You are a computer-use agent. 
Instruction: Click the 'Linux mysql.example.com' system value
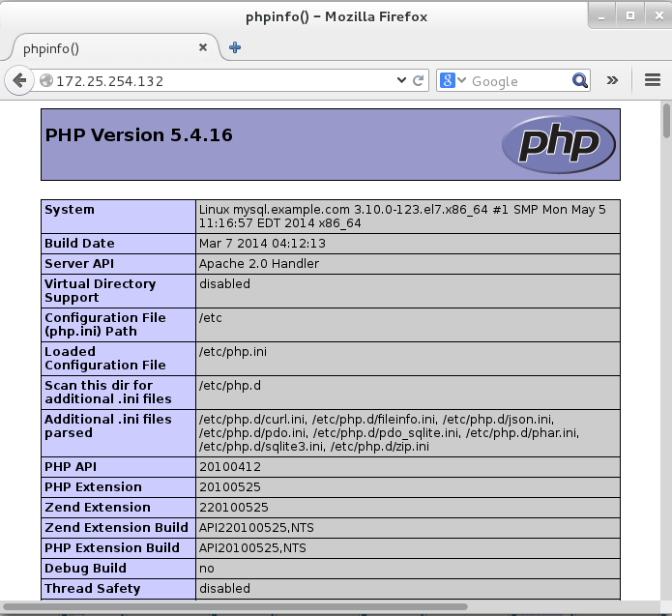click(x=402, y=217)
